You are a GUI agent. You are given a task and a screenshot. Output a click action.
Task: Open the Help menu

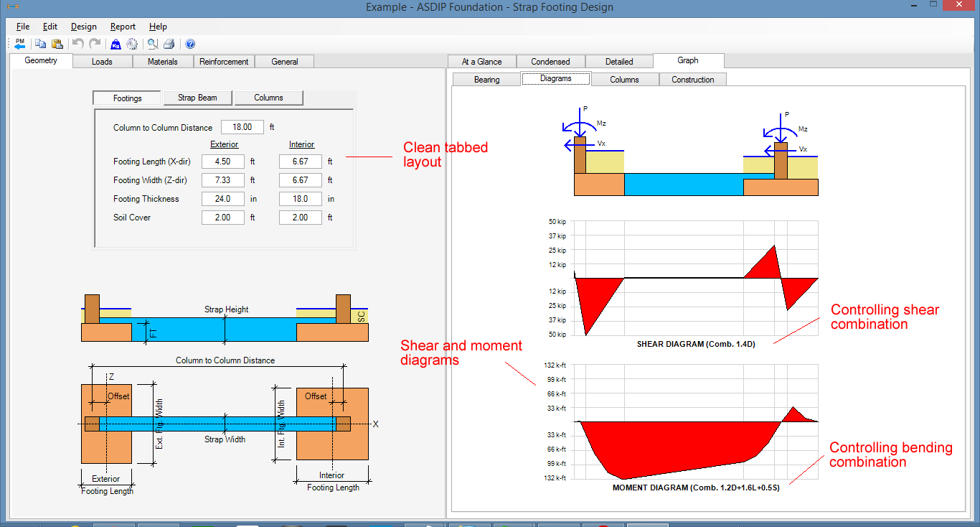[x=158, y=27]
